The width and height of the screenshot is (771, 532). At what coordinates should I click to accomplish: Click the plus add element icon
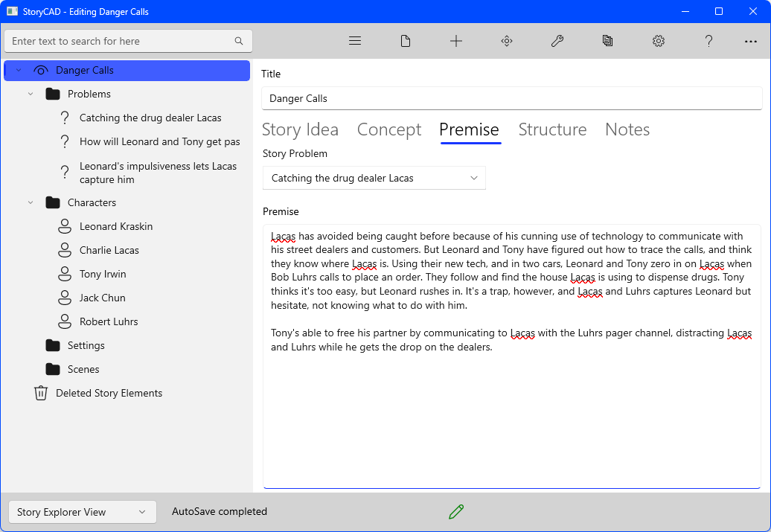456,41
